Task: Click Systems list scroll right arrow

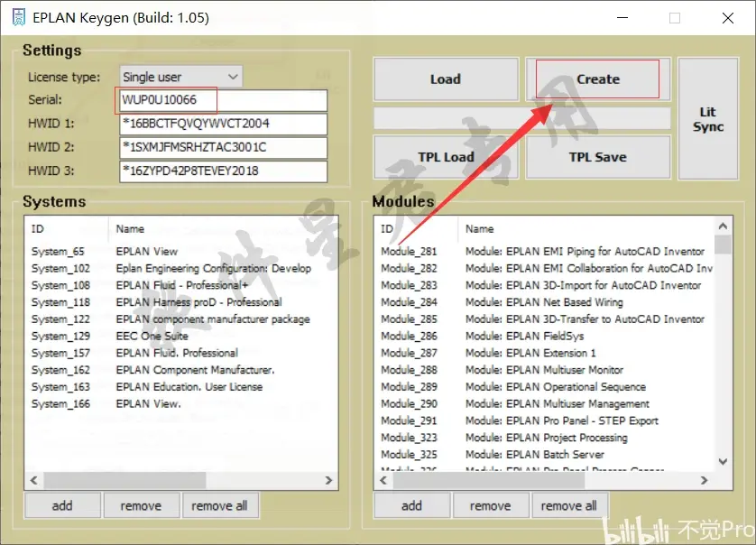Action: [328, 480]
